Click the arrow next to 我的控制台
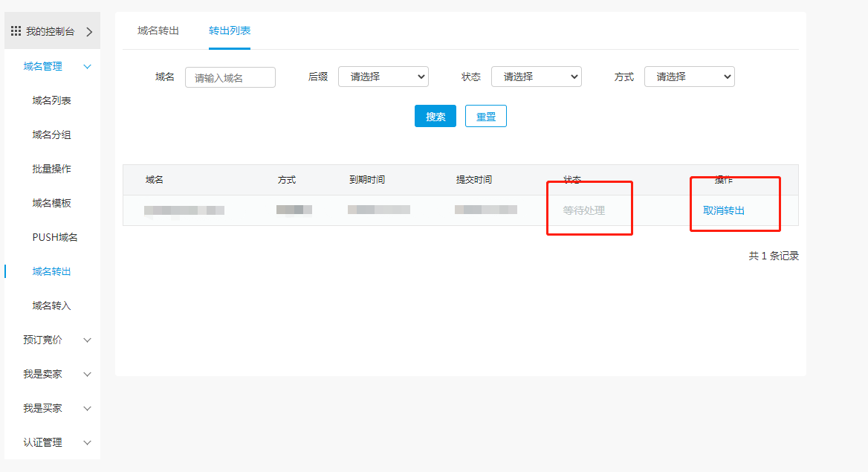 pos(89,32)
